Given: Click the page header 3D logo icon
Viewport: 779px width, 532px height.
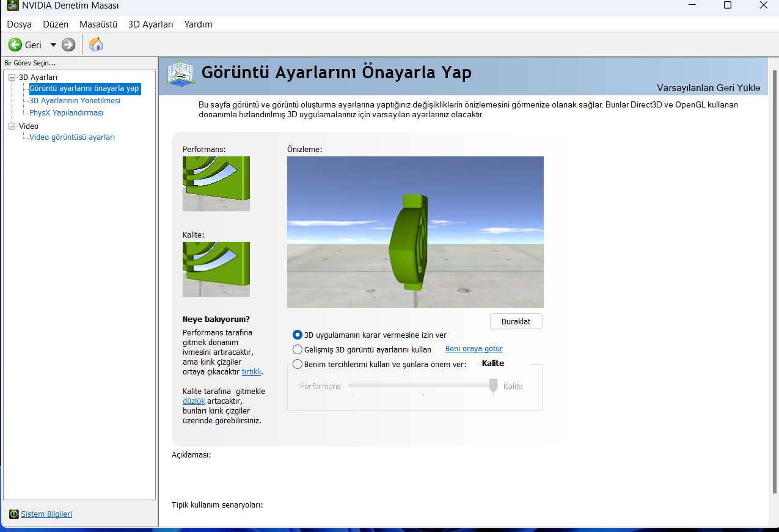Looking at the screenshot, I should tap(180, 74).
